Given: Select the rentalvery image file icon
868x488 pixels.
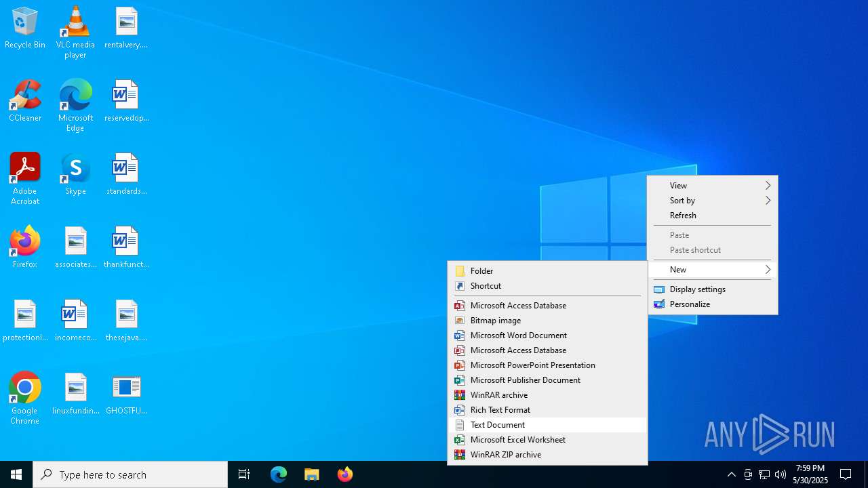Looking at the screenshot, I should (x=126, y=28).
